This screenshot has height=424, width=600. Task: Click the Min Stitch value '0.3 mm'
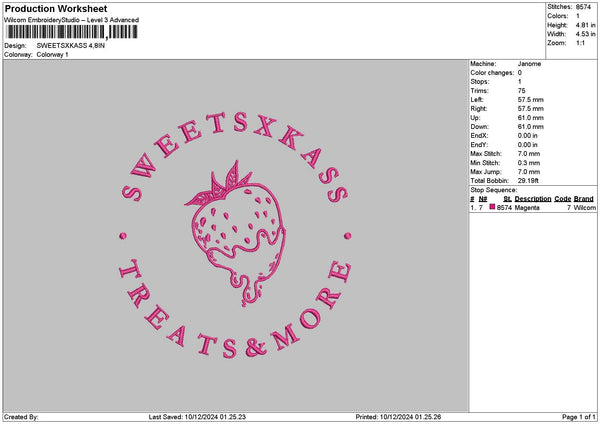click(529, 163)
